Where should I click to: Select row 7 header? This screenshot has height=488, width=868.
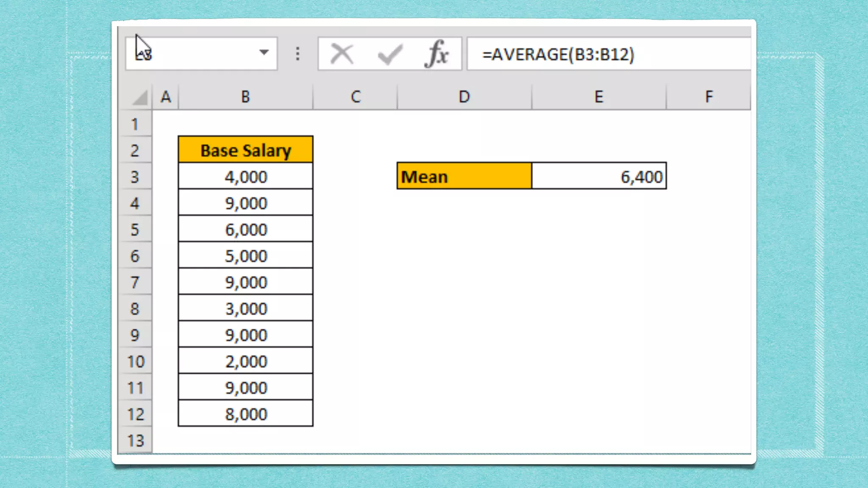[135, 282]
